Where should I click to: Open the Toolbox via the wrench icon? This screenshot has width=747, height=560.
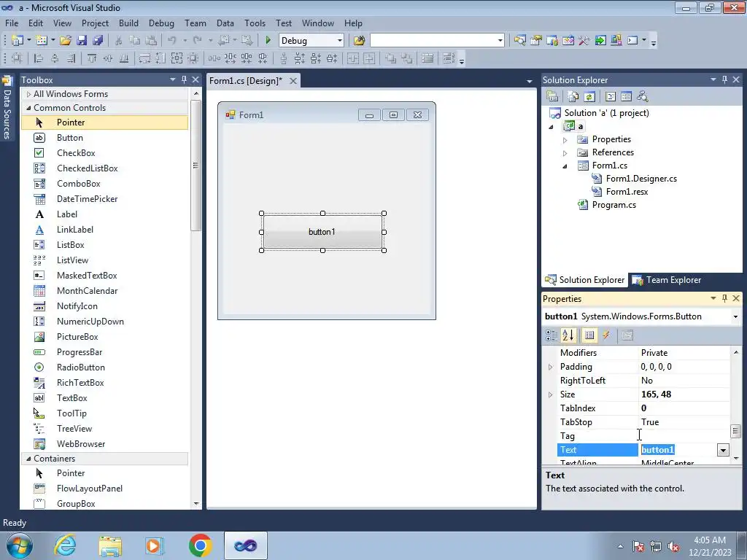click(584, 41)
